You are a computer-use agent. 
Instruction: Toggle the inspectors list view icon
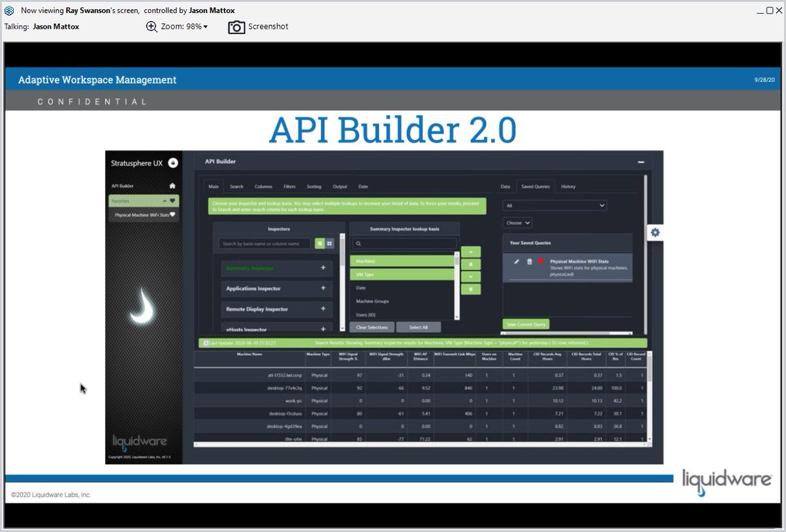tap(320, 243)
